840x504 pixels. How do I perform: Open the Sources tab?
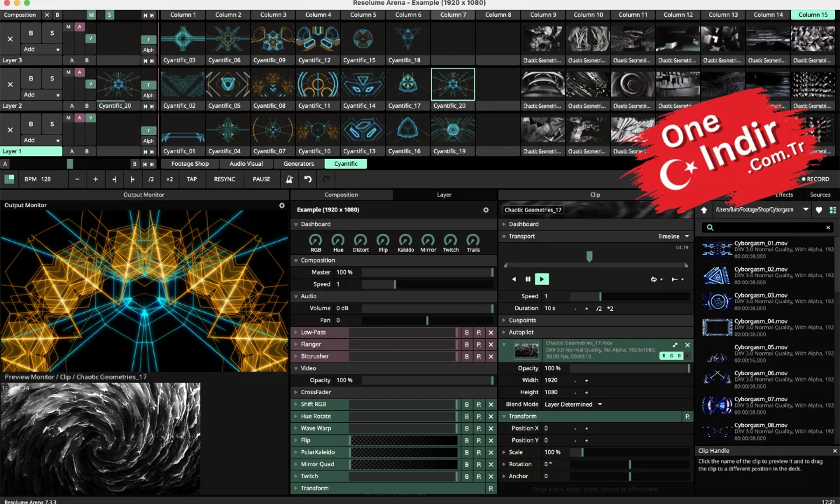click(x=820, y=195)
